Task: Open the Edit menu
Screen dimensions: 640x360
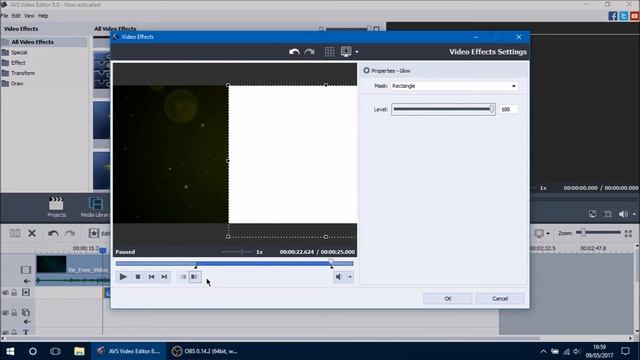Action: (x=16, y=16)
